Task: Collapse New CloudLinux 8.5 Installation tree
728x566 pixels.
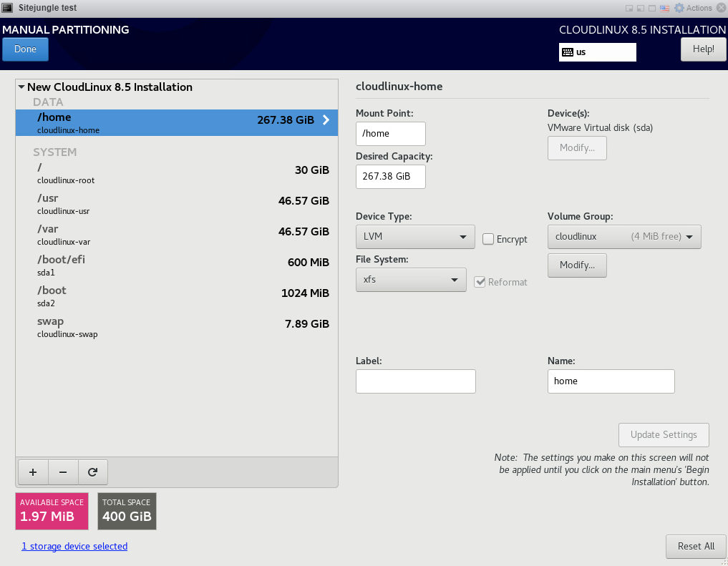Action: (21, 87)
